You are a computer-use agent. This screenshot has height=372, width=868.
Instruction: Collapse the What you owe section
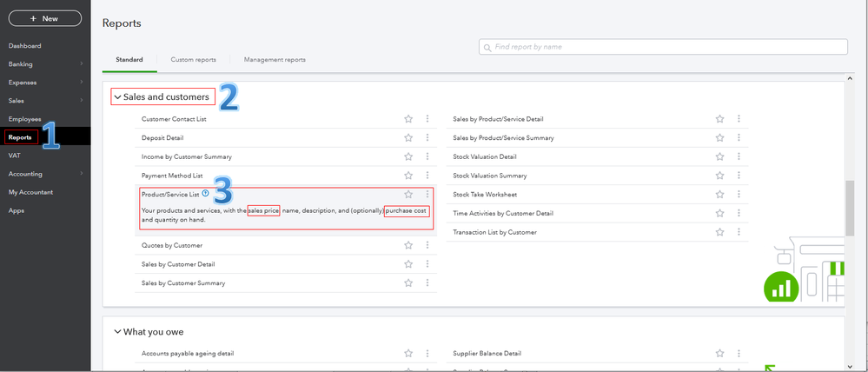(117, 332)
